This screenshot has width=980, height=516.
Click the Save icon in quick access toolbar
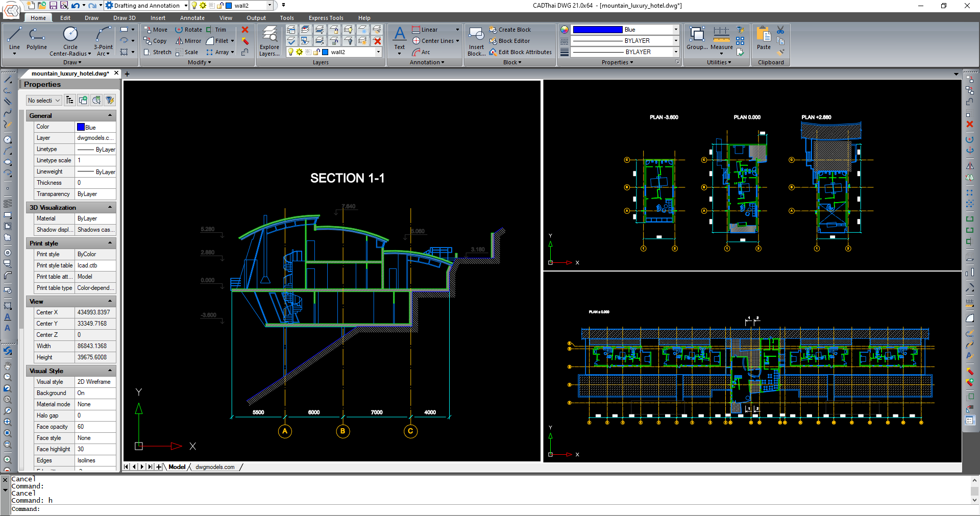pyautogui.click(x=53, y=6)
